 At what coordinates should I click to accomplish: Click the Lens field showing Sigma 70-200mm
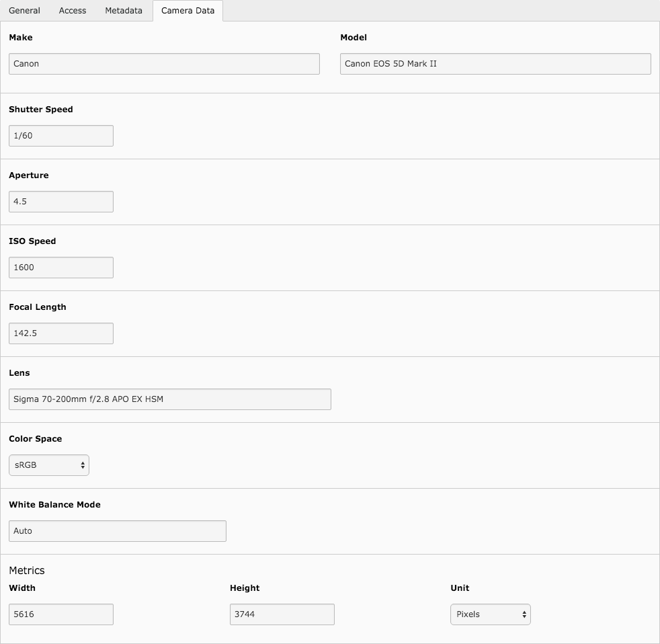point(169,399)
